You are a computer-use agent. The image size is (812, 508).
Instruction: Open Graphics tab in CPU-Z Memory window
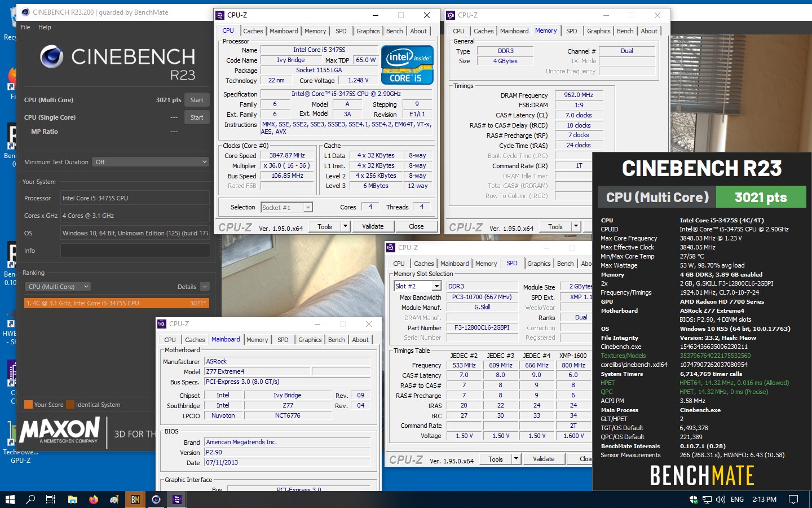pos(598,31)
